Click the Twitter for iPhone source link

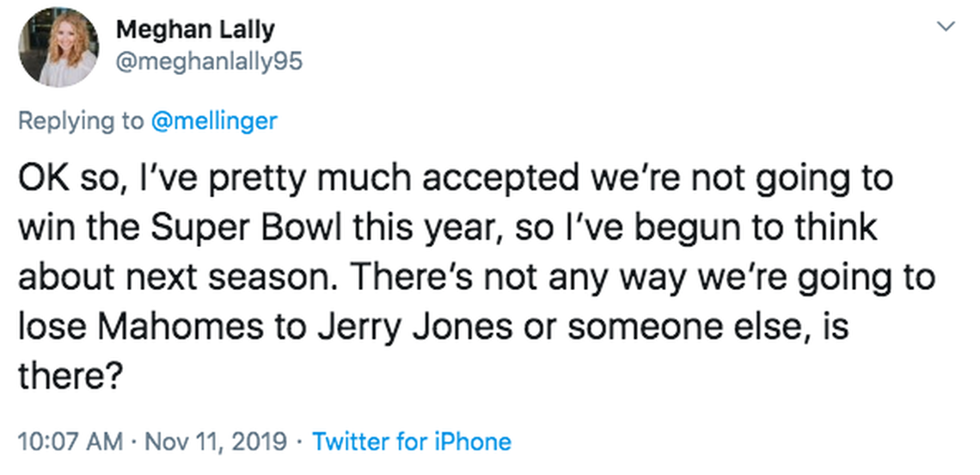pyautogui.click(x=412, y=442)
